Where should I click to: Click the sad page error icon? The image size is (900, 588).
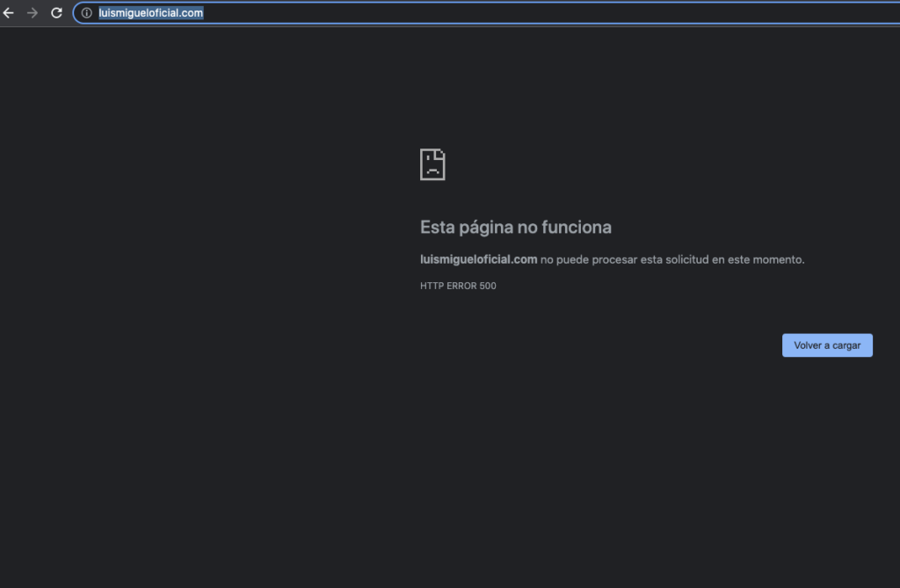pos(432,164)
